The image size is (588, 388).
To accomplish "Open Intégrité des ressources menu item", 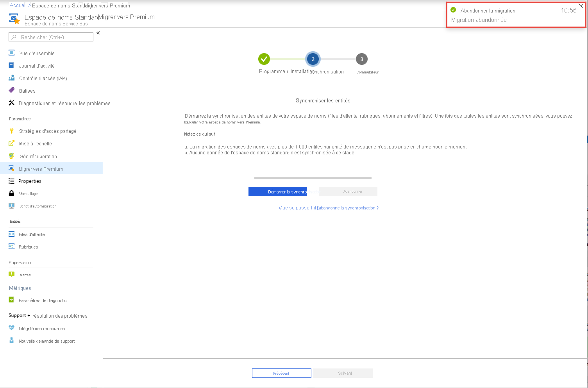I will (x=42, y=329).
